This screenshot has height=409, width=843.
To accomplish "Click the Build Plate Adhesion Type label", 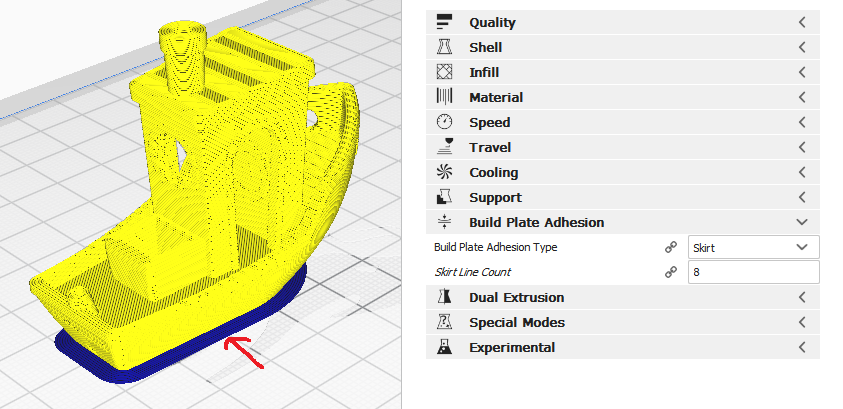I will pyautogui.click(x=495, y=247).
